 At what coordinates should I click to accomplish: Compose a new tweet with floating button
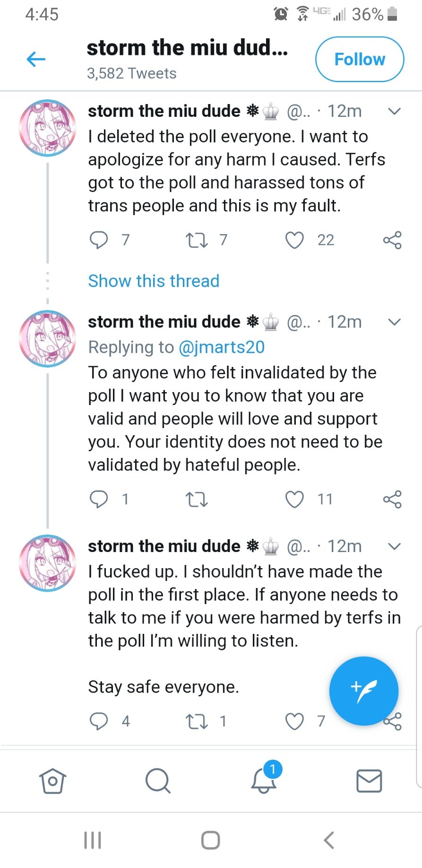[x=363, y=691]
